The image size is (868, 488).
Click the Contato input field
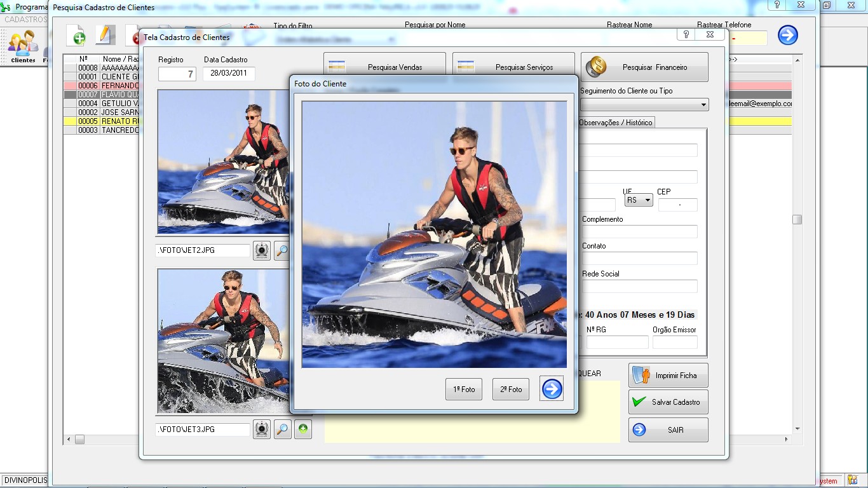tap(639, 258)
